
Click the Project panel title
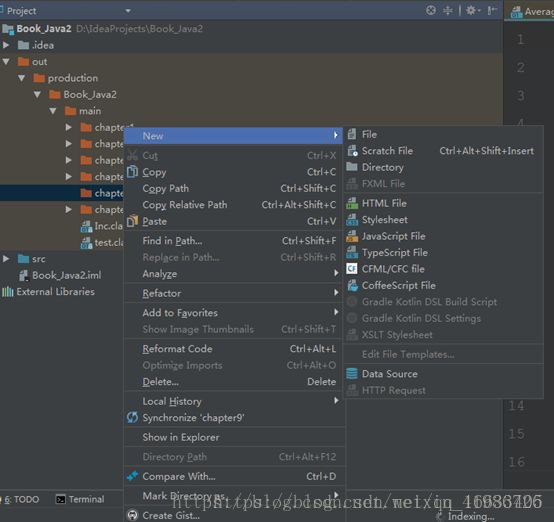coord(21,11)
